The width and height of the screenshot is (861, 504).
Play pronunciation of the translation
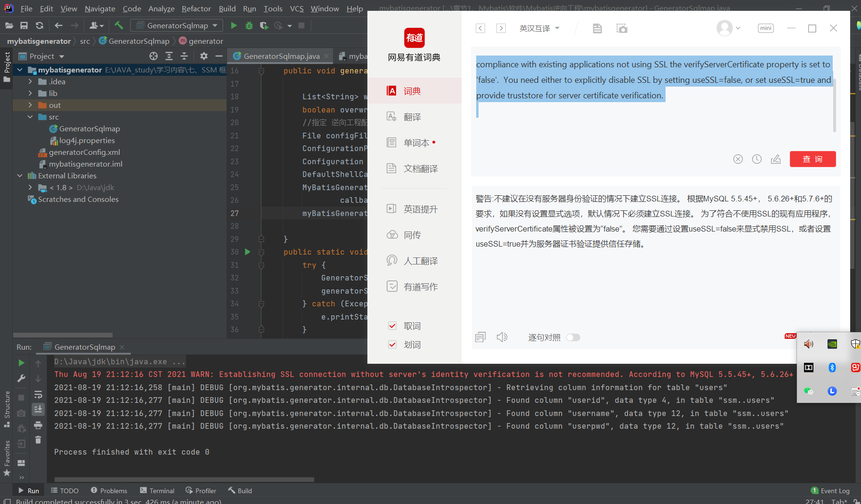(502, 337)
